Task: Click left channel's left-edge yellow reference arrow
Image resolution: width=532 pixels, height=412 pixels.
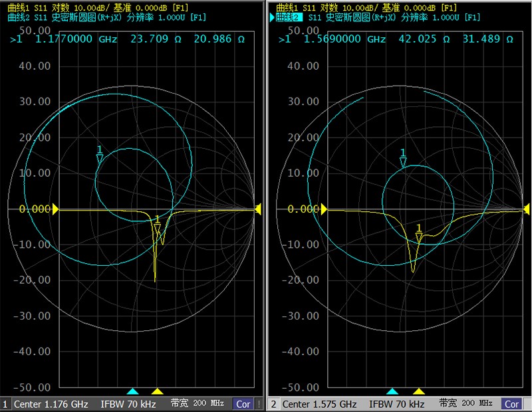Action: click(x=56, y=209)
